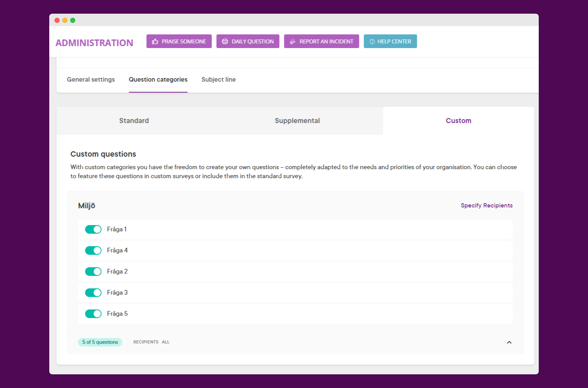This screenshot has width=588, height=388.
Task: Switch to Standard questions tab
Action: click(x=134, y=121)
